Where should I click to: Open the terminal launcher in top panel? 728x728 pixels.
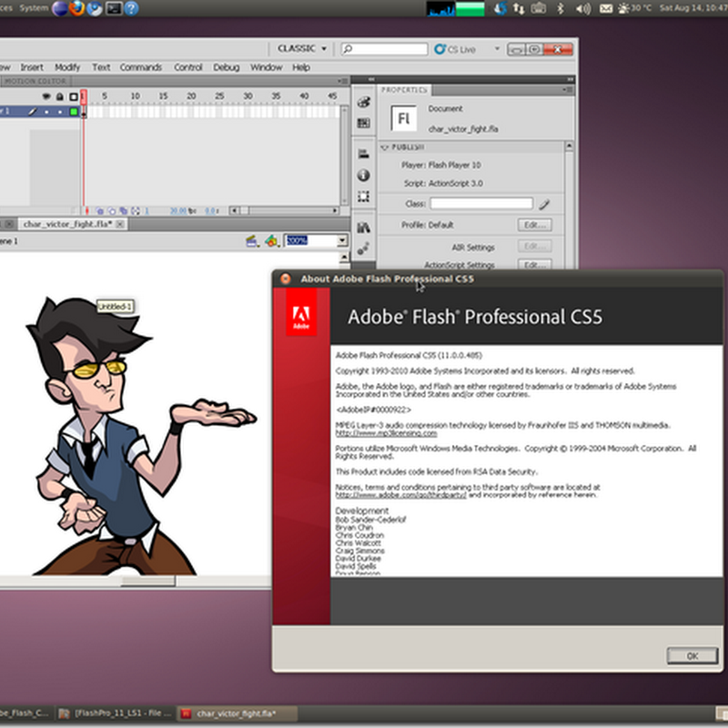click(113, 8)
